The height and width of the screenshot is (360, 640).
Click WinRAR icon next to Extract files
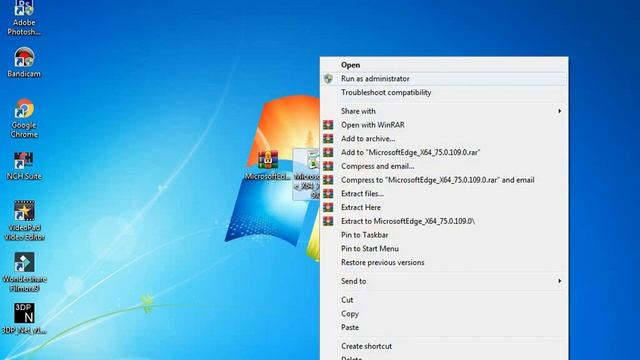pos(328,193)
